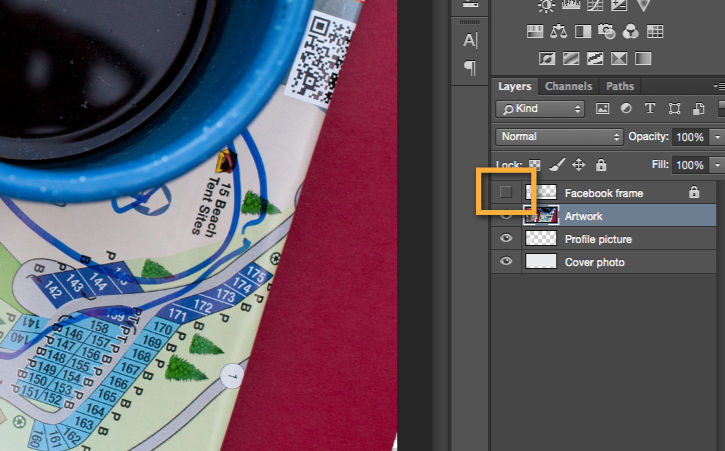Viewport: 725px width, 451px height.
Task: Filter layers by smart objects
Action: pyautogui.click(x=698, y=109)
